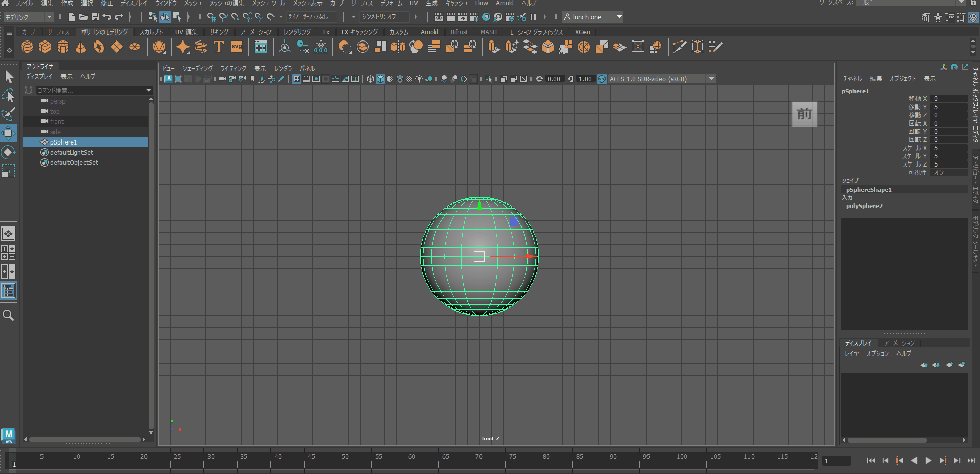This screenshot has width=980, height=474.
Task: Click the polygon cone shelf icon
Action: click(80, 47)
